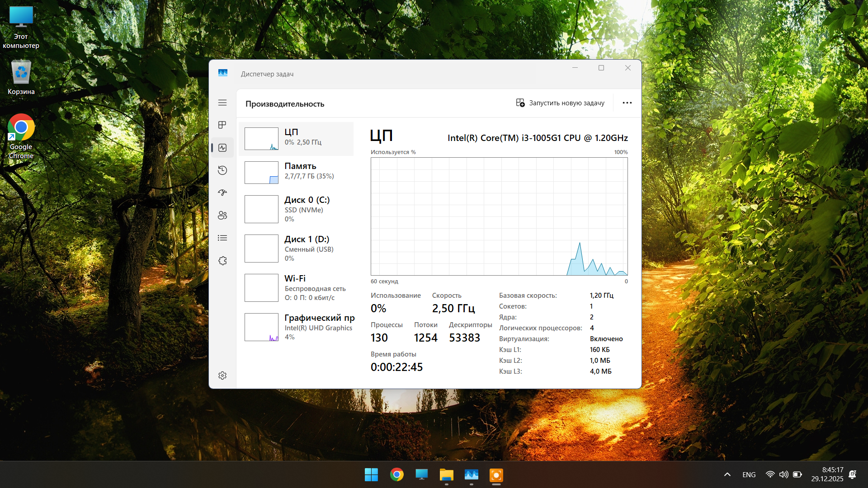This screenshot has width=868, height=488.
Task: Expand the hamburger navigation menu
Action: point(222,103)
